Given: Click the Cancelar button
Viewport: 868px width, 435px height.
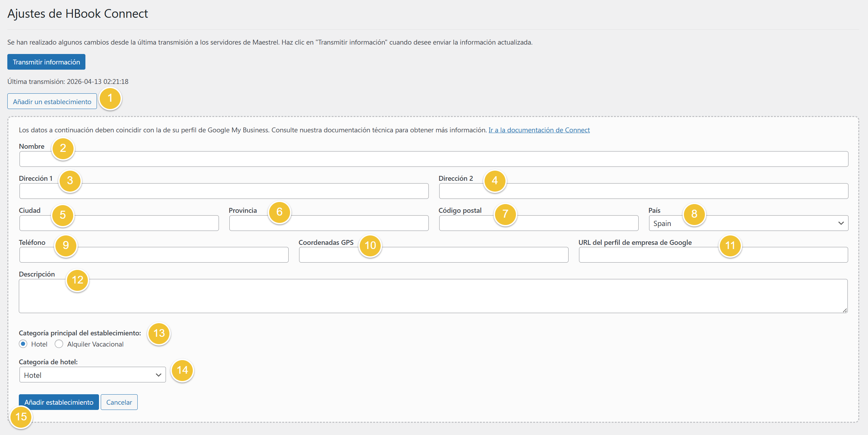Looking at the screenshot, I should (x=119, y=402).
